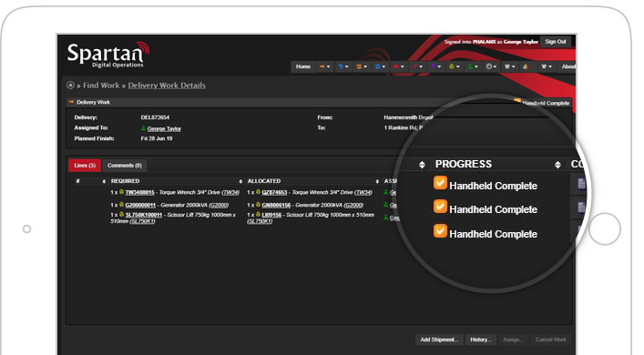Click the PROGRESS column header

[464, 164]
